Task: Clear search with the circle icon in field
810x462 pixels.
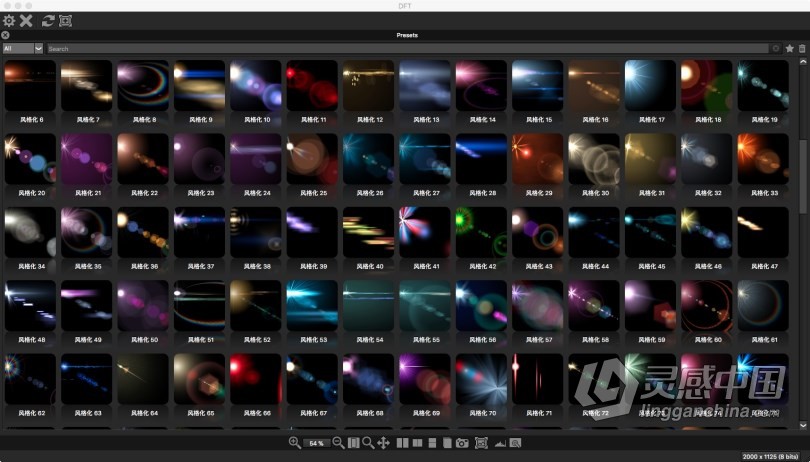Action: (x=775, y=49)
